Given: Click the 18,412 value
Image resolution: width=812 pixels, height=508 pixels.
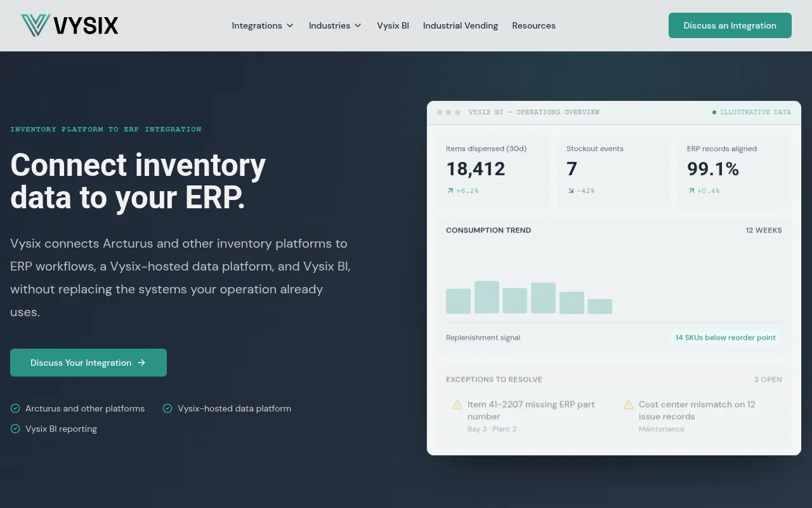Looking at the screenshot, I should point(476,169).
